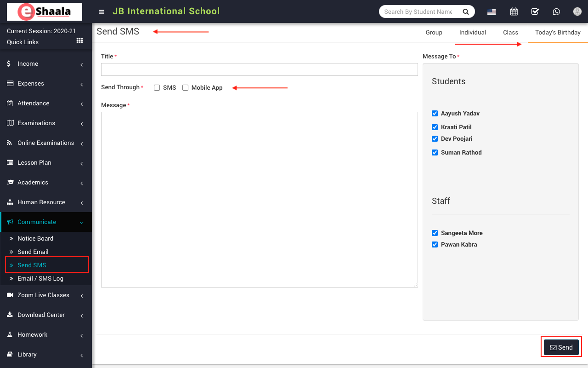
Task: Open the WhatsApp icon in top bar
Action: coord(556,12)
